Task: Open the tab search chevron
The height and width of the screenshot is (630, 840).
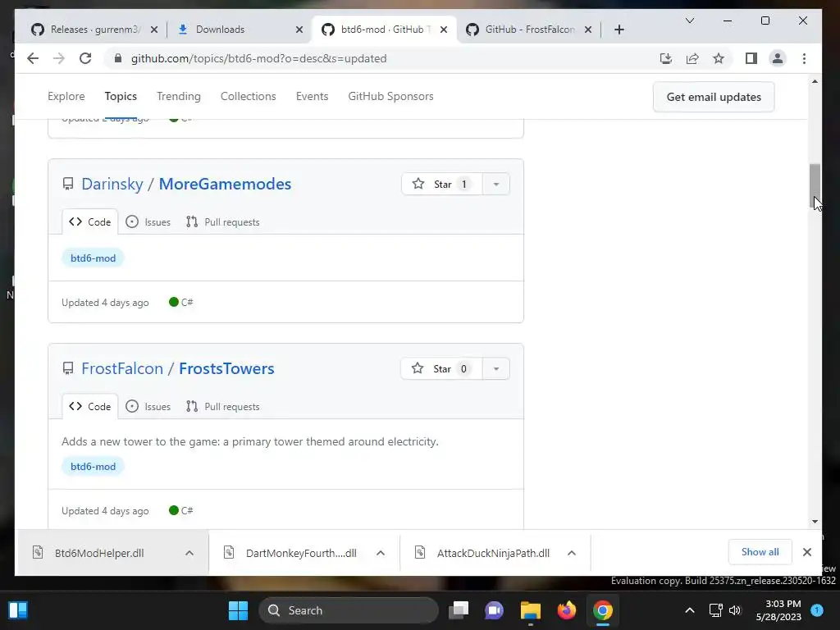Action: click(x=690, y=21)
